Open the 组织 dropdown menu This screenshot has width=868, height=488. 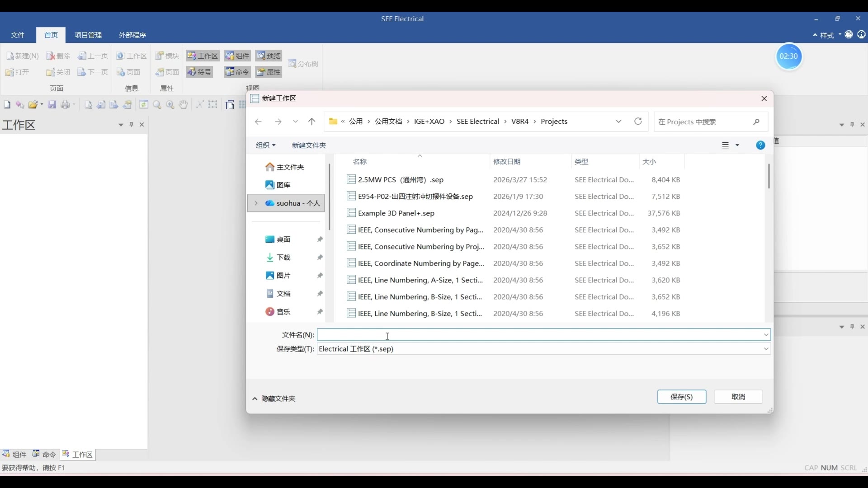click(x=265, y=145)
